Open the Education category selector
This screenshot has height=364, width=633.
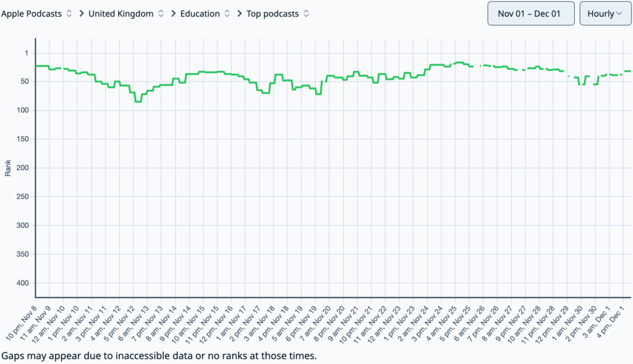click(x=205, y=14)
